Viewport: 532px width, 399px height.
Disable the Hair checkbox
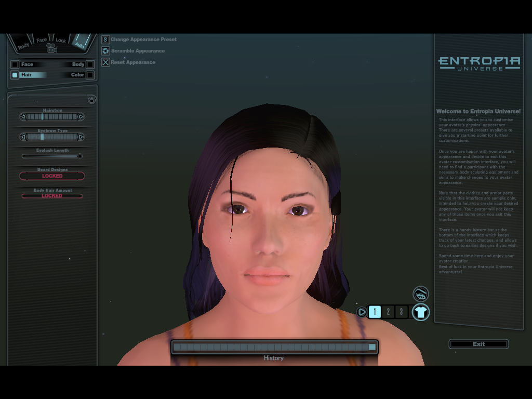click(15, 74)
